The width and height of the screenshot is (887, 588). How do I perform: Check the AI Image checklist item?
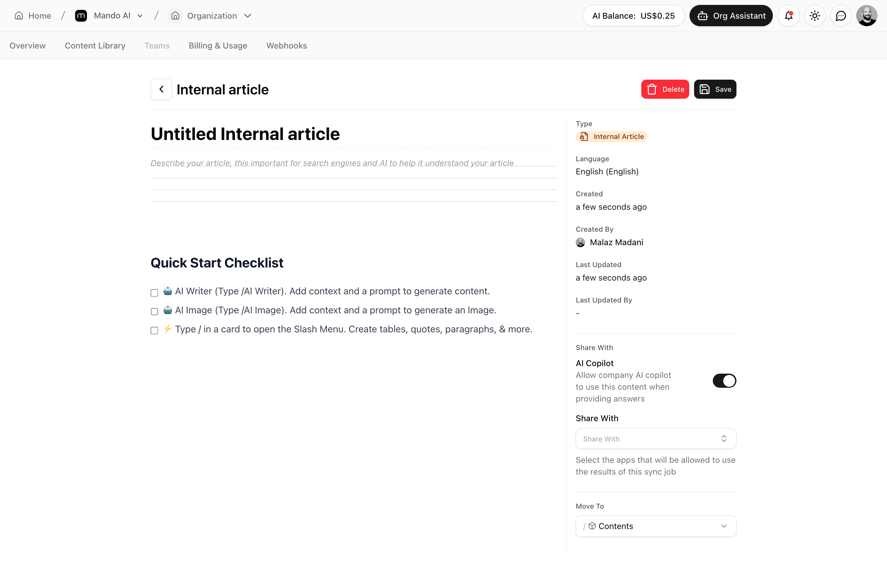(x=154, y=311)
